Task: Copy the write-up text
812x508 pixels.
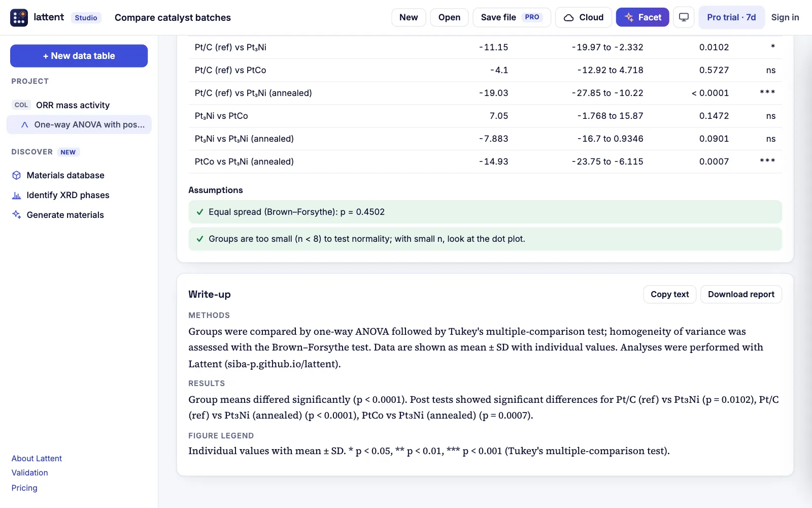Action: click(670, 294)
